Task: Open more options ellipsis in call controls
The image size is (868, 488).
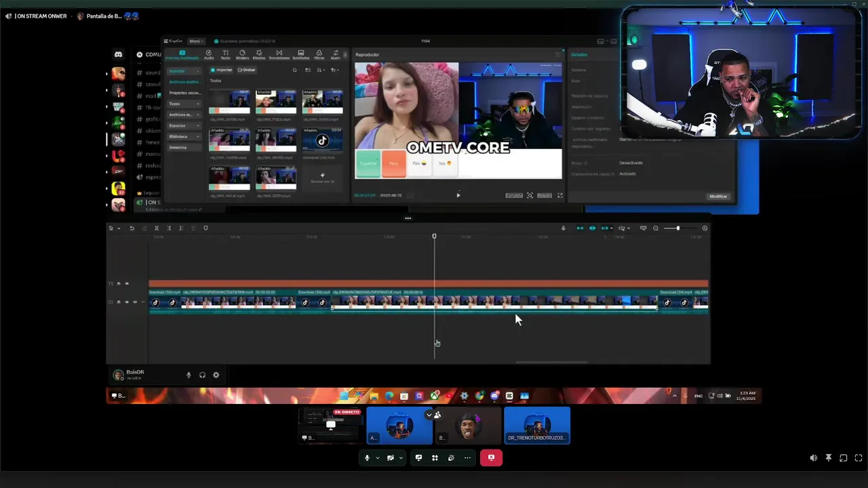Action: (467, 457)
